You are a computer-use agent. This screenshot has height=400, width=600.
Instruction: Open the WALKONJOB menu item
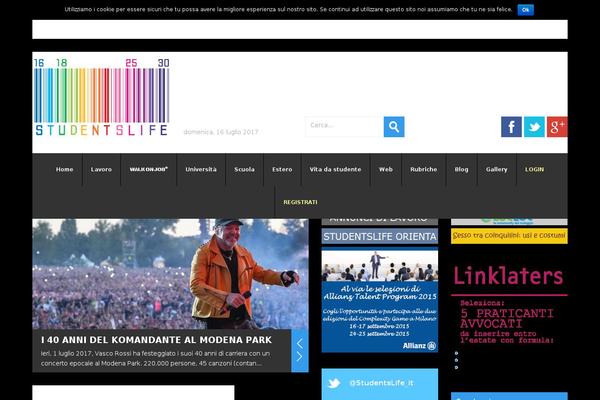[x=148, y=169]
